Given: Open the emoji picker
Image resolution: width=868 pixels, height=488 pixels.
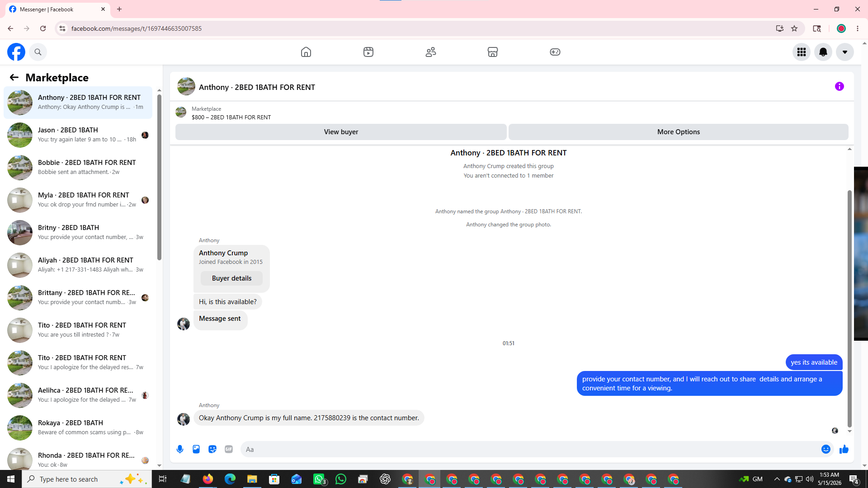Looking at the screenshot, I should [x=826, y=449].
